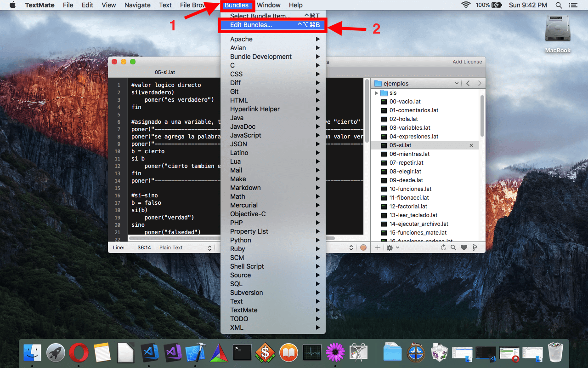Open the Plain Text language dropdown
588x368 pixels.
tap(185, 247)
